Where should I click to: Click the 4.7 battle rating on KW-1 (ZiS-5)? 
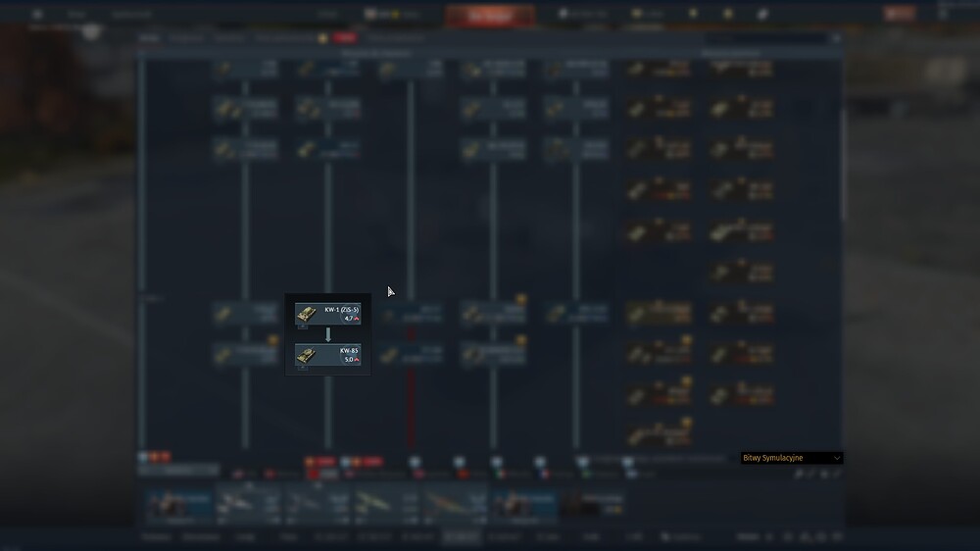[x=349, y=319]
